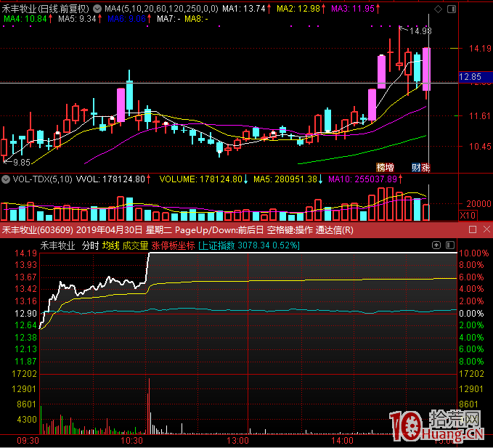This screenshot has width=493, height=448.
Task: Click the 14.19 price axis label on daily chart
Action: click(480, 49)
